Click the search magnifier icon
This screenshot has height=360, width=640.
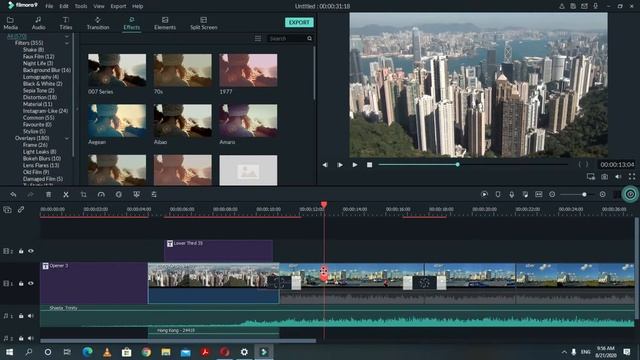pyautogui.click(x=309, y=38)
